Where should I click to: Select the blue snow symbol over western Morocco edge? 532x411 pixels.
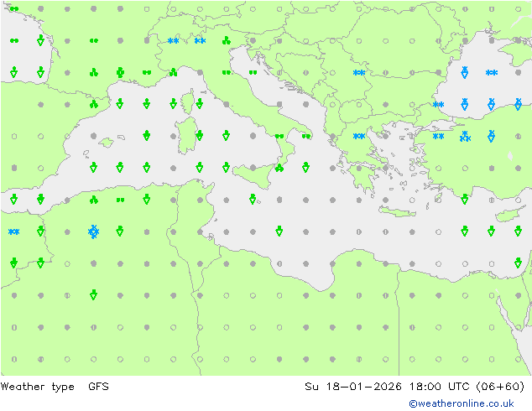pos(14,232)
